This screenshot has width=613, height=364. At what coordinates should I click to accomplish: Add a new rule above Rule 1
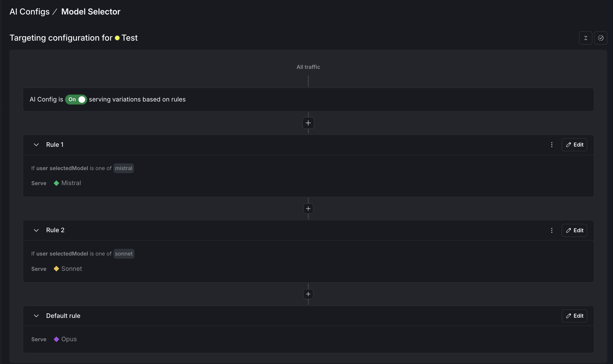coord(308,123)
